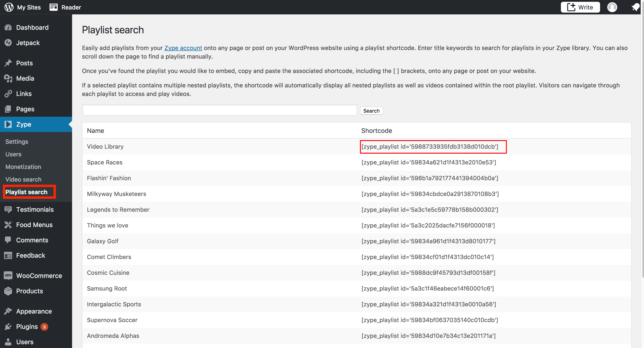Click Supernova Soccer playlist name

point(112,320)
